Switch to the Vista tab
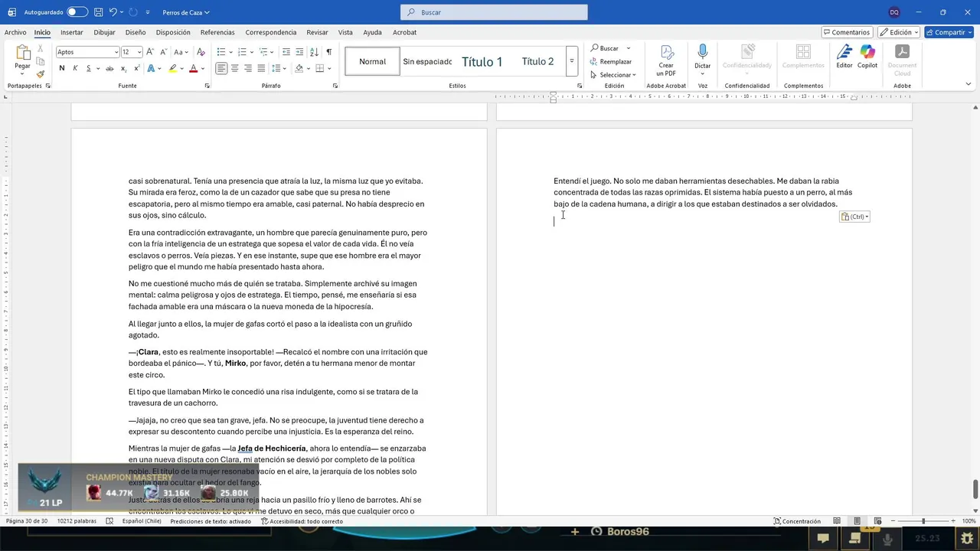 tap(345, 32)
